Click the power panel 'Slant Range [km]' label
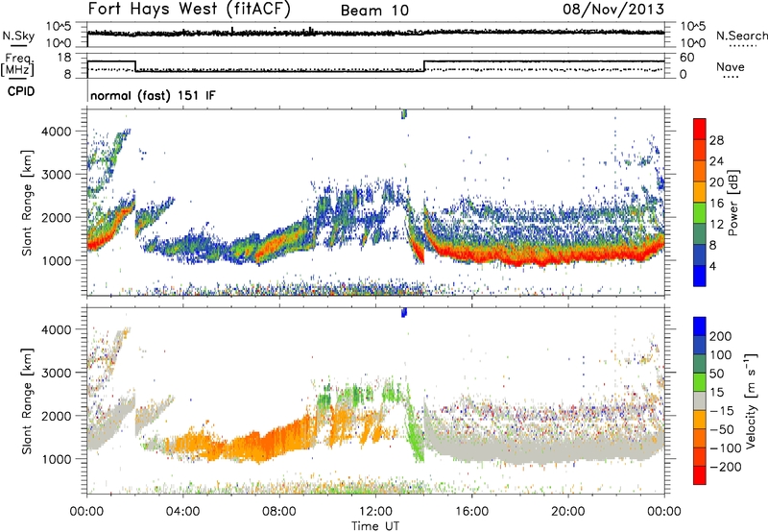768x532 pixels. point(27,203)
